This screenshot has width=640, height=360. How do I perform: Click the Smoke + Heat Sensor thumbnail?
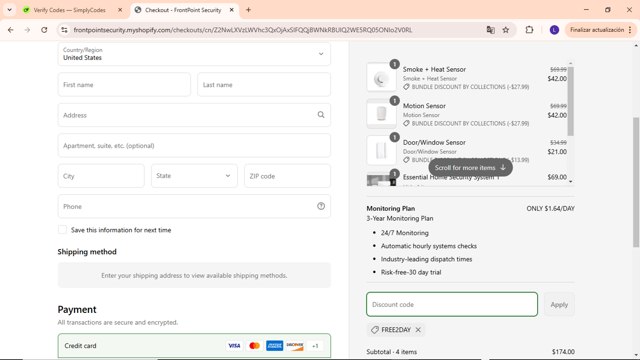click(381, 78)
